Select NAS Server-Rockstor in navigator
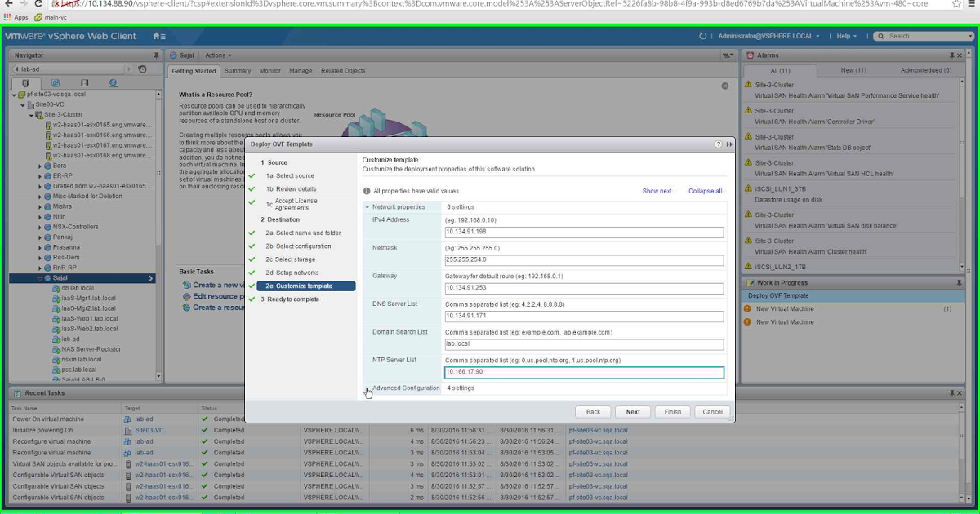Viewport: 980px width, 514px height. pos(91,349)
